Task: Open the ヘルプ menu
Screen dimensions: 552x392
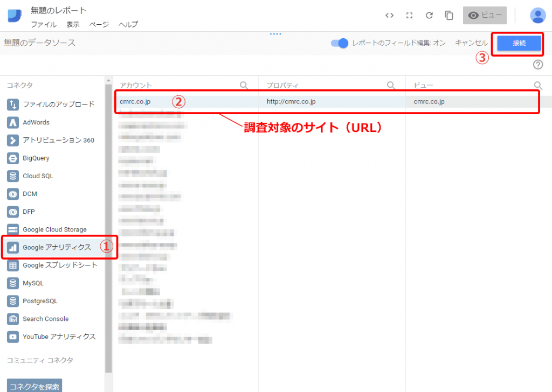Action: point(128,25)
